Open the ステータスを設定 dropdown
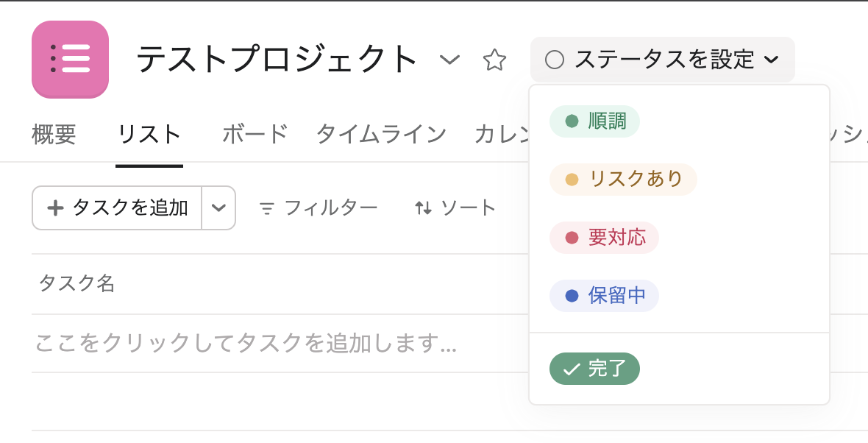Screen dimensions: 868x443 coord(662,60)
